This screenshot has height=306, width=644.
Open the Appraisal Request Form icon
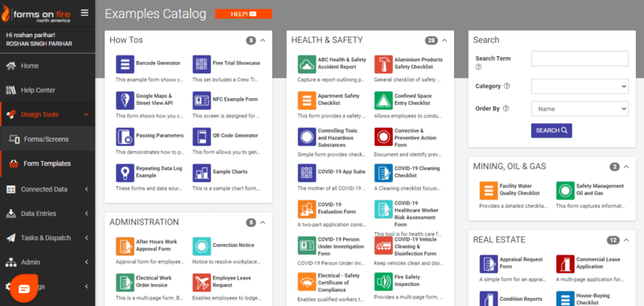tap(489, 263)
